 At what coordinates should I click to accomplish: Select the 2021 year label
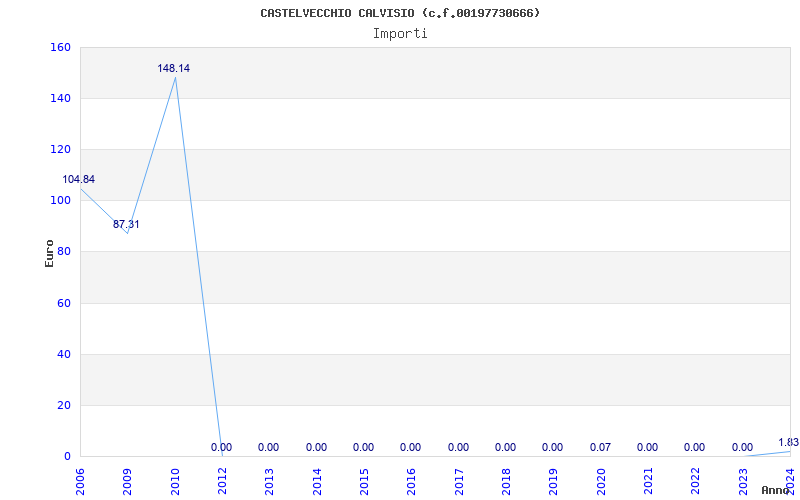click(648, 481)
